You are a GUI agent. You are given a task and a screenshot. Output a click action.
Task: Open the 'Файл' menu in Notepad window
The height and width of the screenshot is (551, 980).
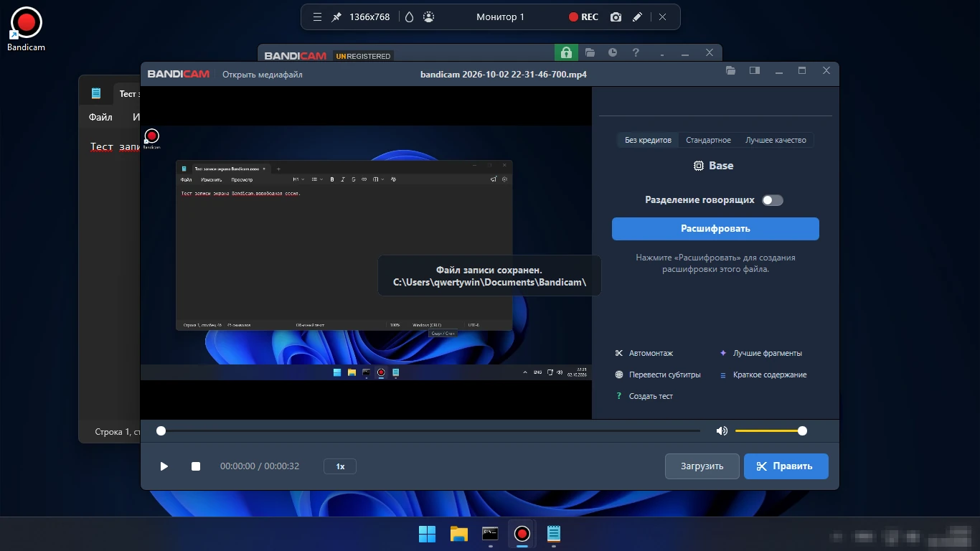coord(100,117)
